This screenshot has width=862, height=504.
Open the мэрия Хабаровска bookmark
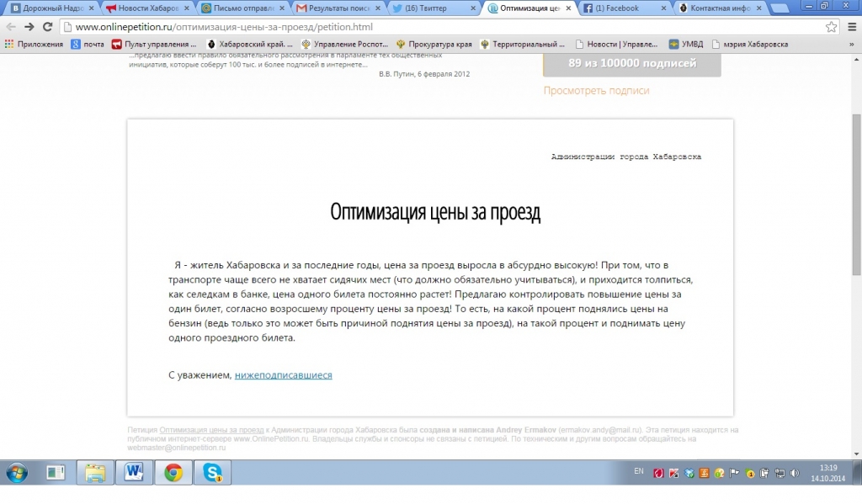(x=749, y=44)
